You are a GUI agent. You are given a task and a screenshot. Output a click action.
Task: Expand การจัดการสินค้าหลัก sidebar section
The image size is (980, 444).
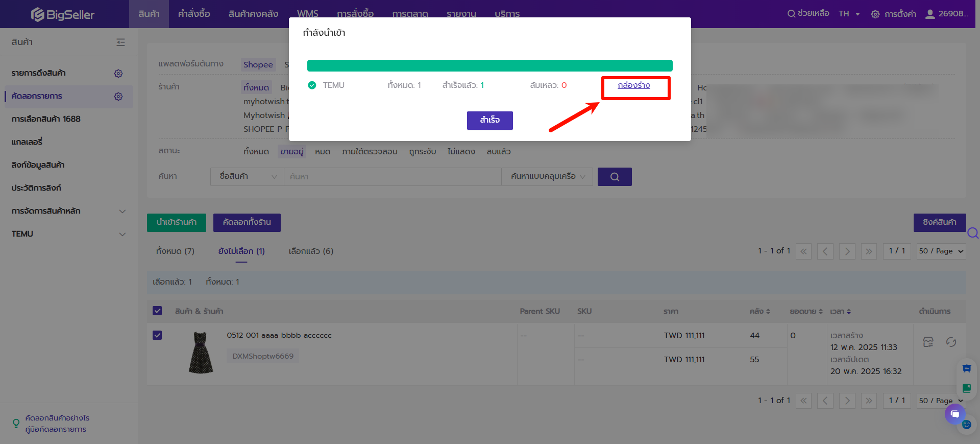(x=122, y=212)
